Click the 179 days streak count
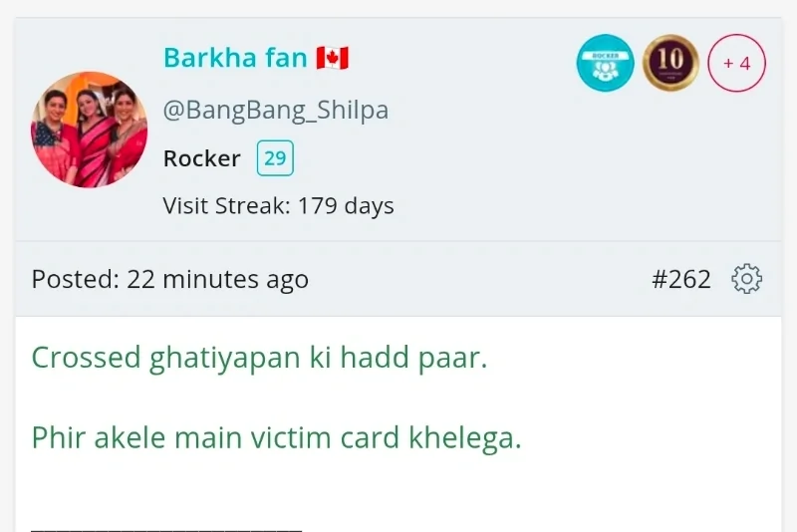The height and width of the screenshot is (532, 797). pos(346,206)
